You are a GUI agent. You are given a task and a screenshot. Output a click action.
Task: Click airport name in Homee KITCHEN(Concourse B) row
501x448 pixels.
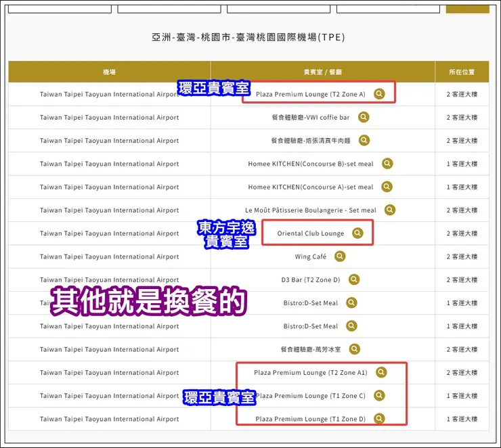109,164
